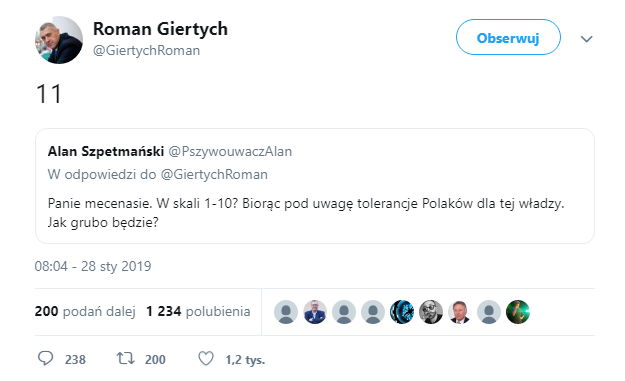Click first default gray avatar in likers
This screenshot has width=625, height=381.
[286, 312]
